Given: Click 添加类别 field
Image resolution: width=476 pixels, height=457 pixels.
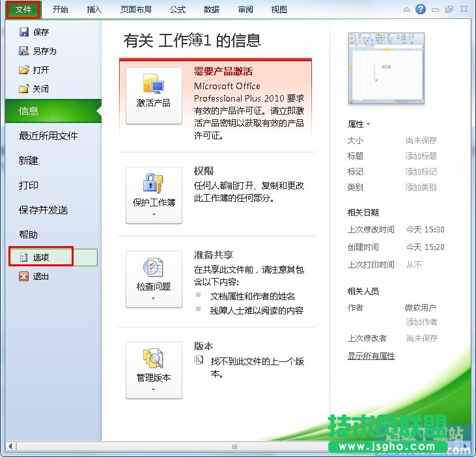Looking at the screenshot, I should [x=421, y=187].
